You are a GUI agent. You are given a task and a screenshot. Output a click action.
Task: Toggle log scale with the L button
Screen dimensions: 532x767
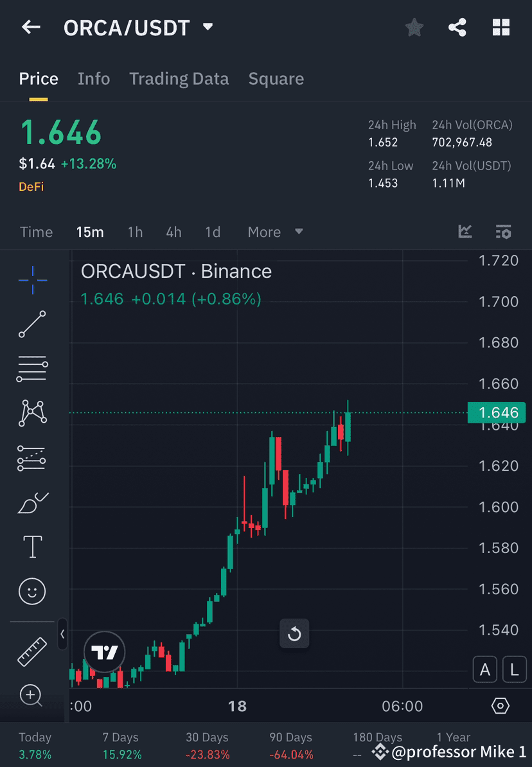(514, 669)
